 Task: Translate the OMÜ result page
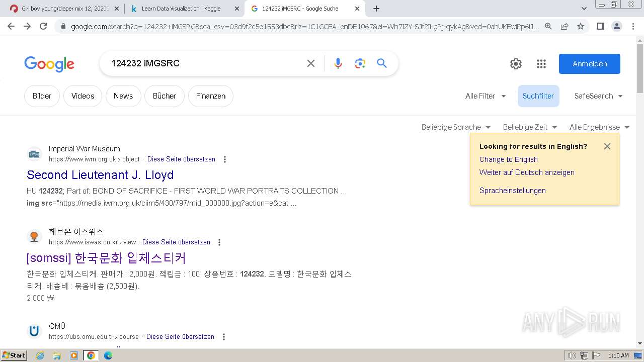180,337
